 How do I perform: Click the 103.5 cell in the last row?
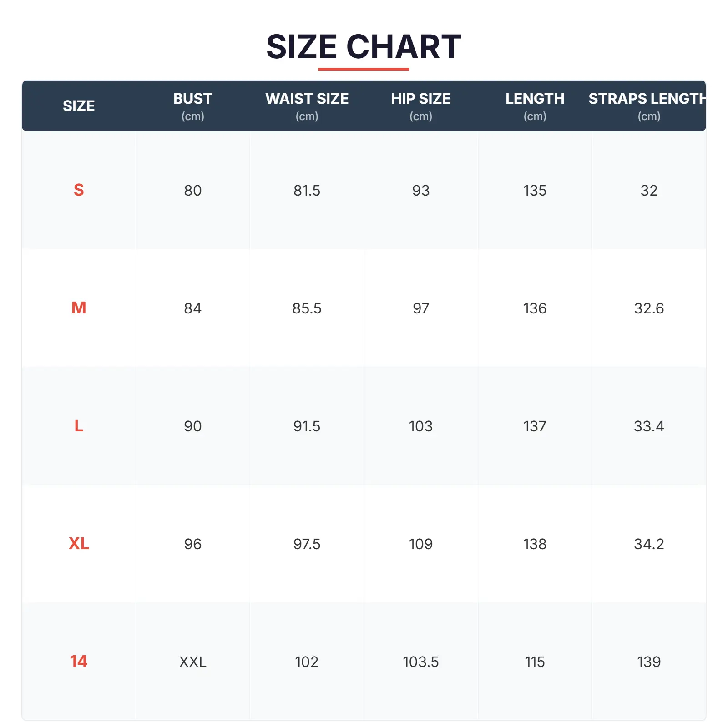pyautogui.click(x=420, y=662)
